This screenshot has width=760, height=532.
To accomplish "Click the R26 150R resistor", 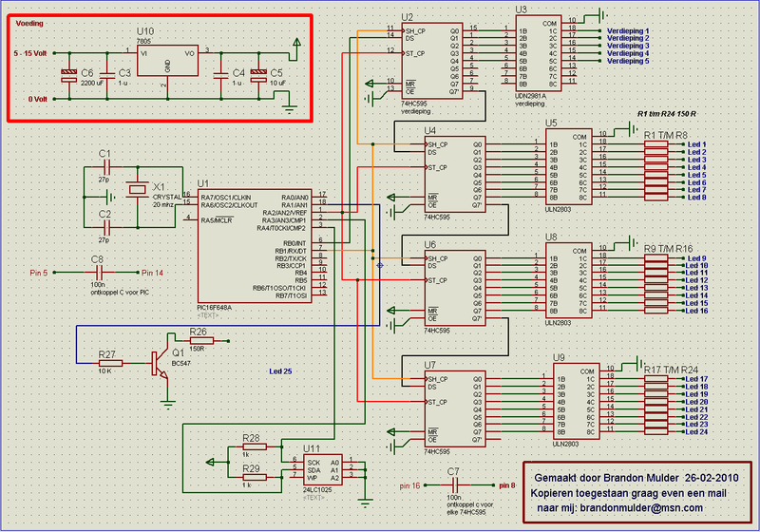I will coord(199,342).
